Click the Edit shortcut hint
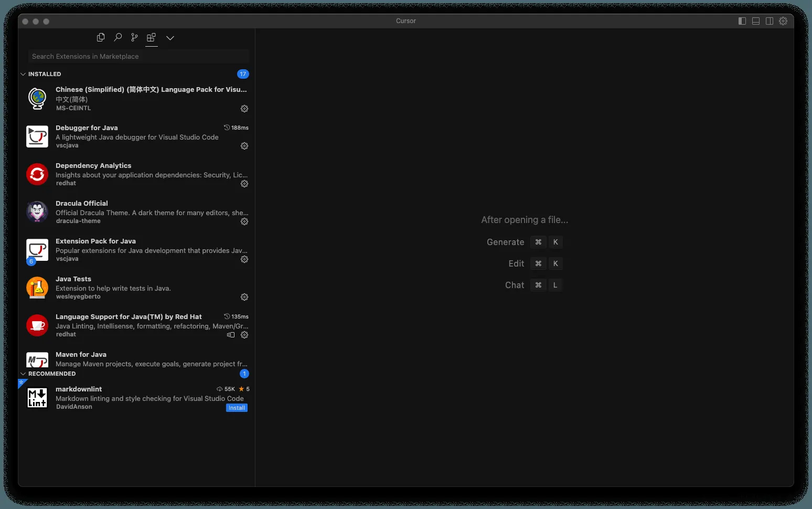 535,263
